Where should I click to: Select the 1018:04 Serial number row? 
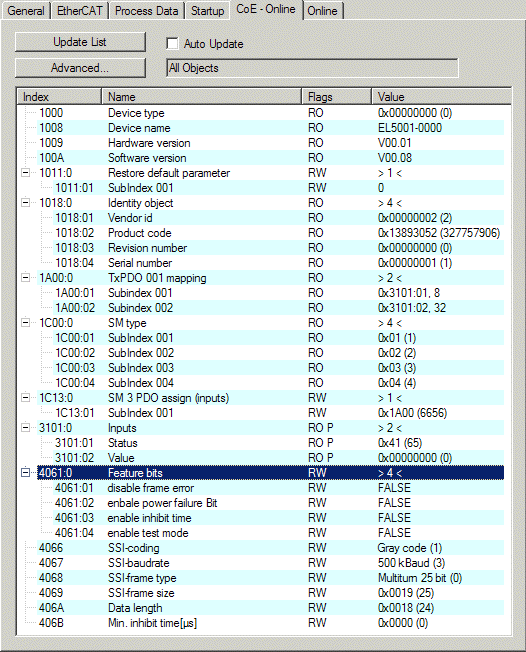coord(279,262)
